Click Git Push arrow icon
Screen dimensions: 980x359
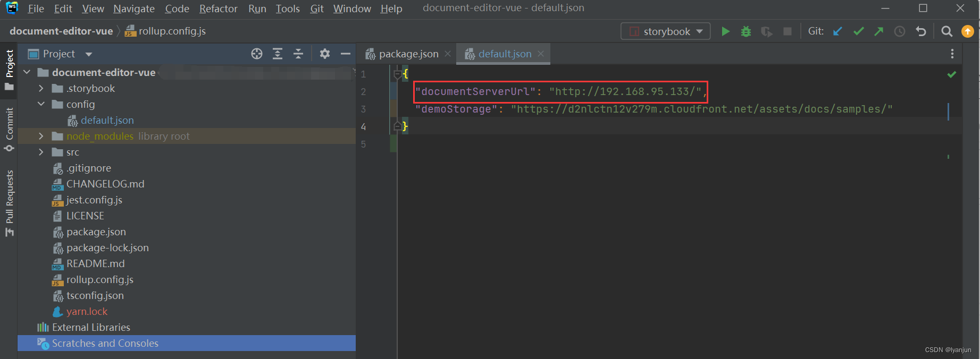[879, 31]
